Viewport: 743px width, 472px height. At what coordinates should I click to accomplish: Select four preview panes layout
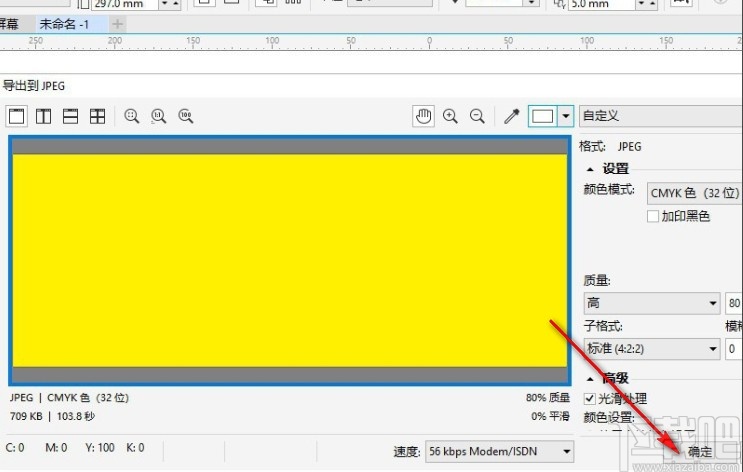click(x=98, y=116)
